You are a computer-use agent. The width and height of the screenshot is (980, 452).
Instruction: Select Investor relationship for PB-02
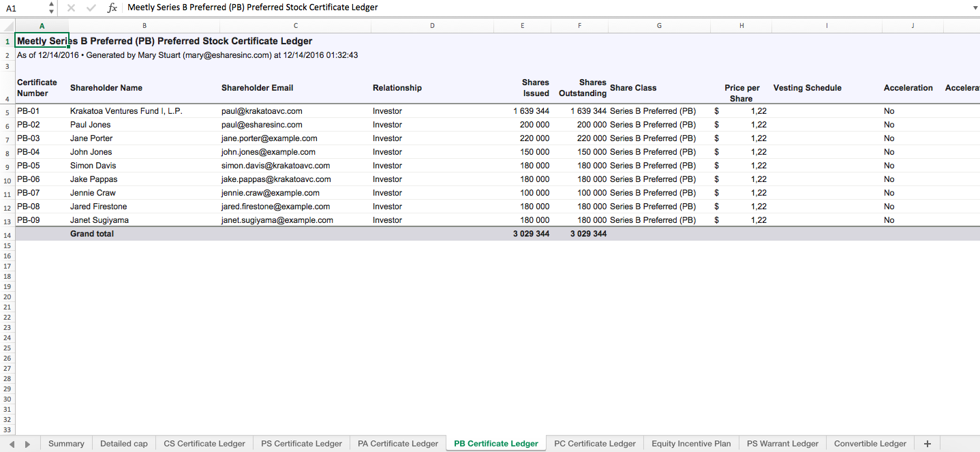pyautogui.click(x=432, y=125)
